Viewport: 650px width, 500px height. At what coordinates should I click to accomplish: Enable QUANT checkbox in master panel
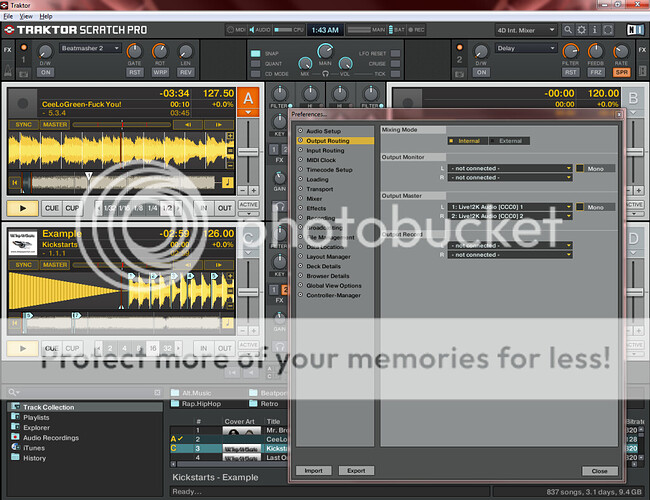click(x=255, y=63)
